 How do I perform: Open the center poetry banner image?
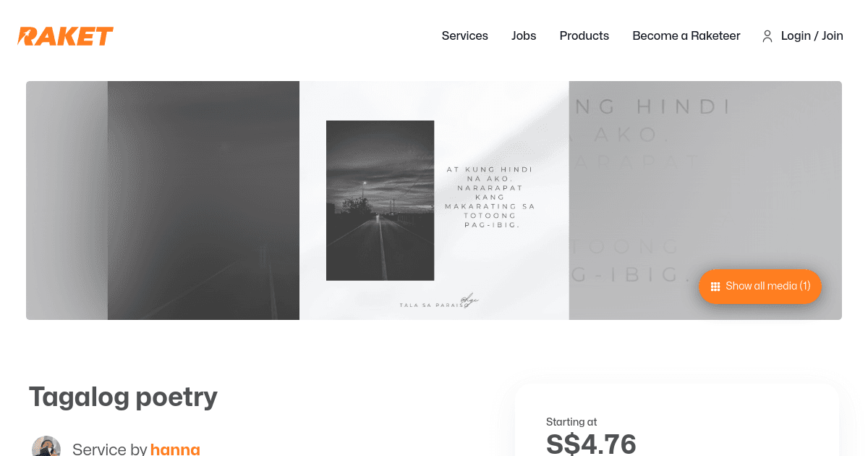click(434, 200)
